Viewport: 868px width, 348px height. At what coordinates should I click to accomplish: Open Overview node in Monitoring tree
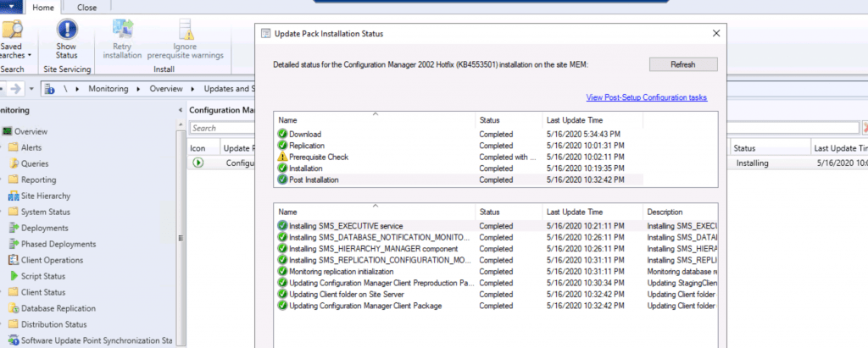(25, 132)
